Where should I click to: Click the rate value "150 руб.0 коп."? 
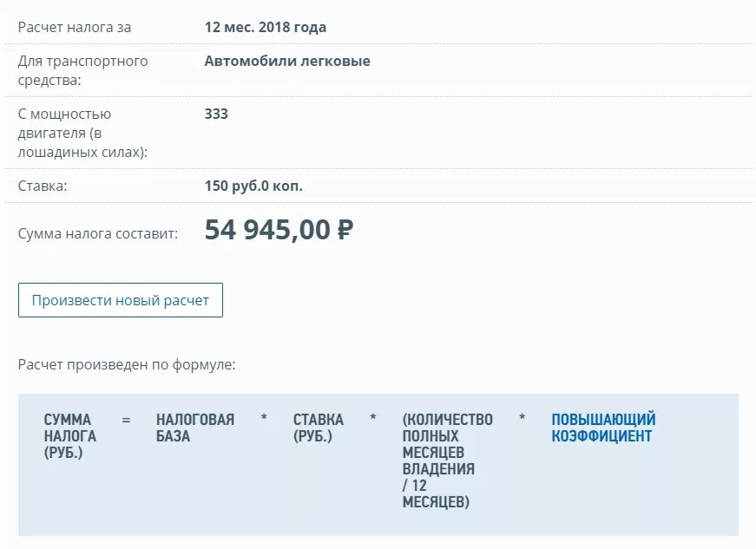click(253, 186)
